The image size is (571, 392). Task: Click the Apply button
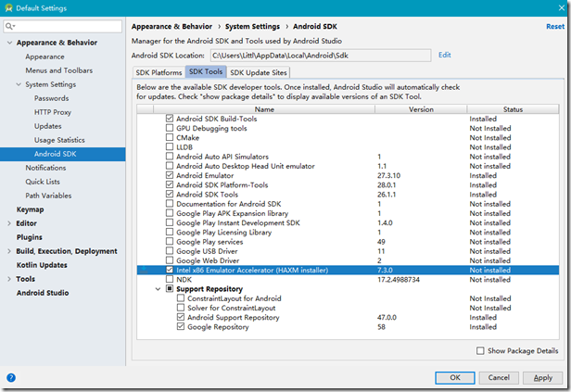[x=542, y=377]
